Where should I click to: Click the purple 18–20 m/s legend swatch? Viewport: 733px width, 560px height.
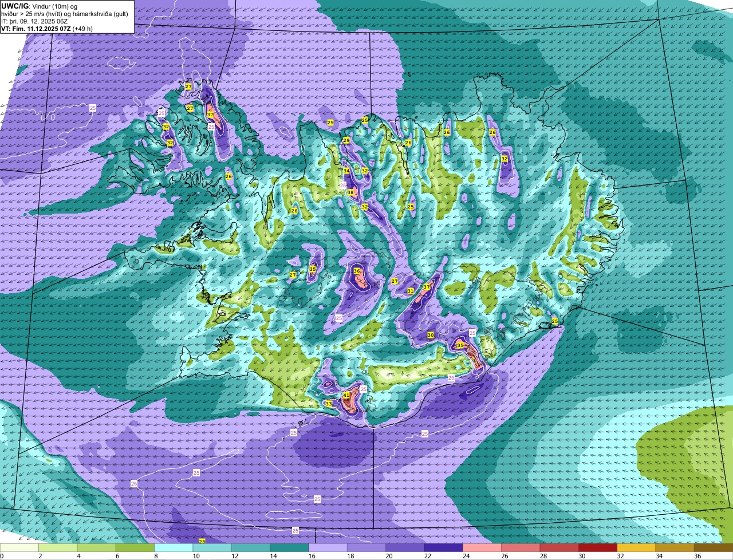point(366,547)
